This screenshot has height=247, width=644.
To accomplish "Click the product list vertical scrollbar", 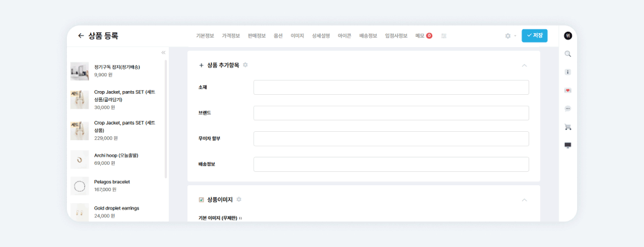I will tap(166, 119).
